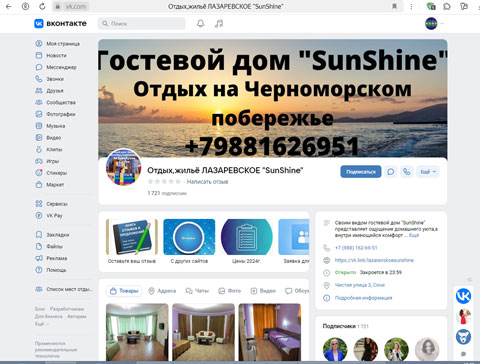Click Игры icon in sidebar
The height and width of the screenshot is (364, 480).
[x=39, y=161]
